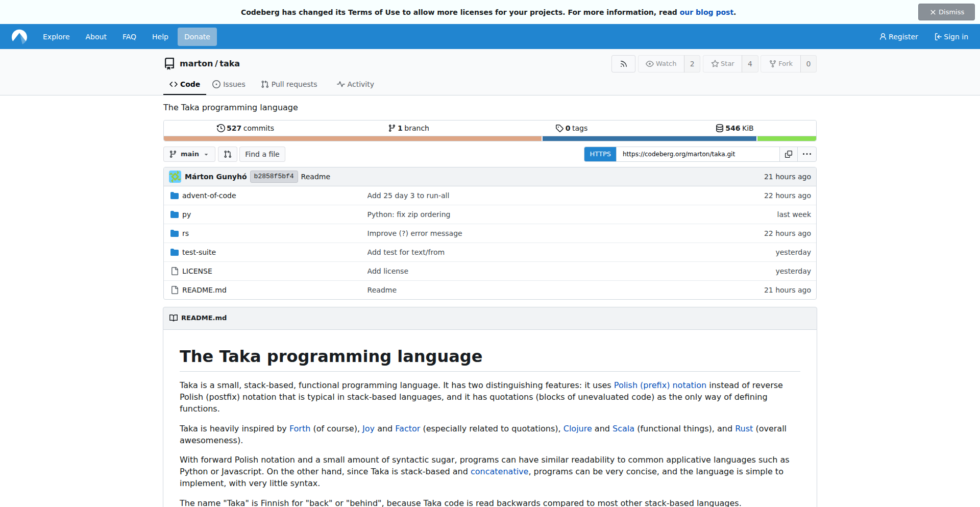Watch the marton/taka repository

(x=661, y=64)
